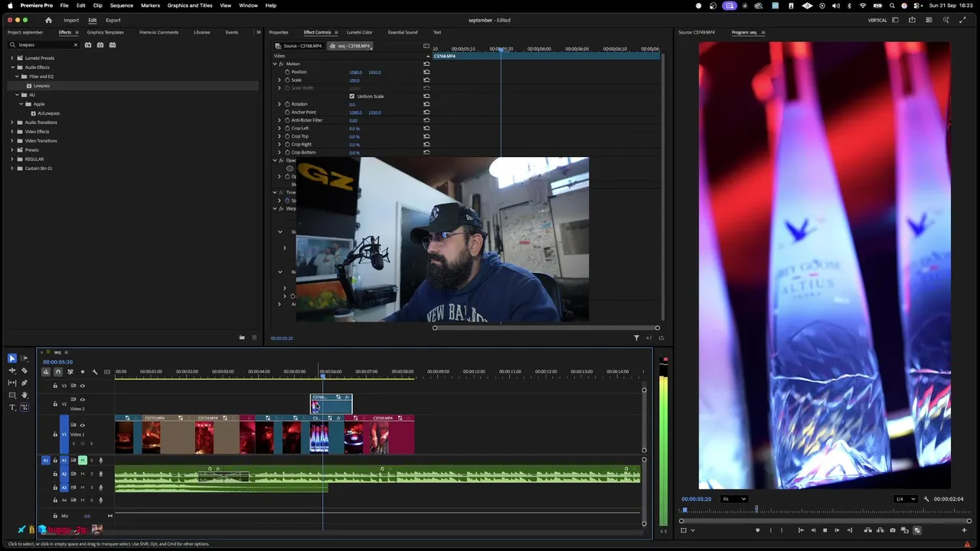Expand the Lumetri Presets folder
The width and height of the screenshot is (980, 551).
coord(13,58)
